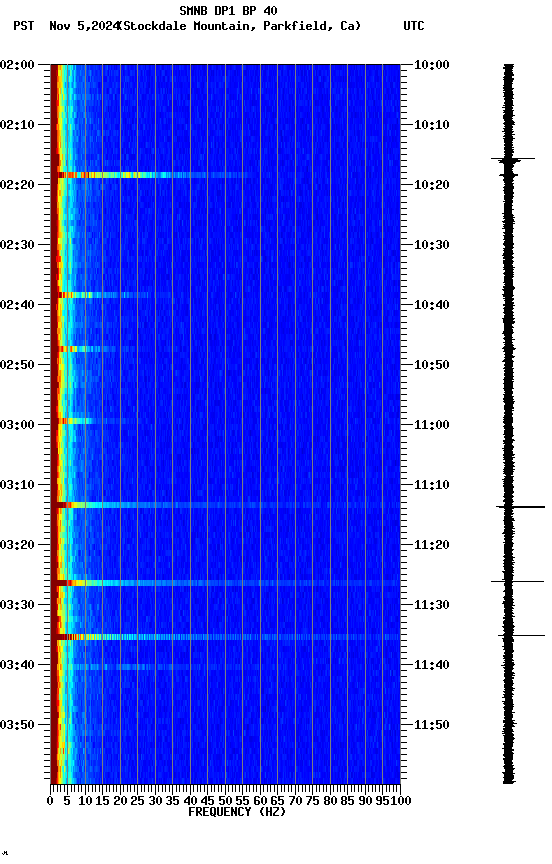Click the spectrogram event streak near 02:59
The width and height of the screenshot is (552, 864).
[94, 421]
